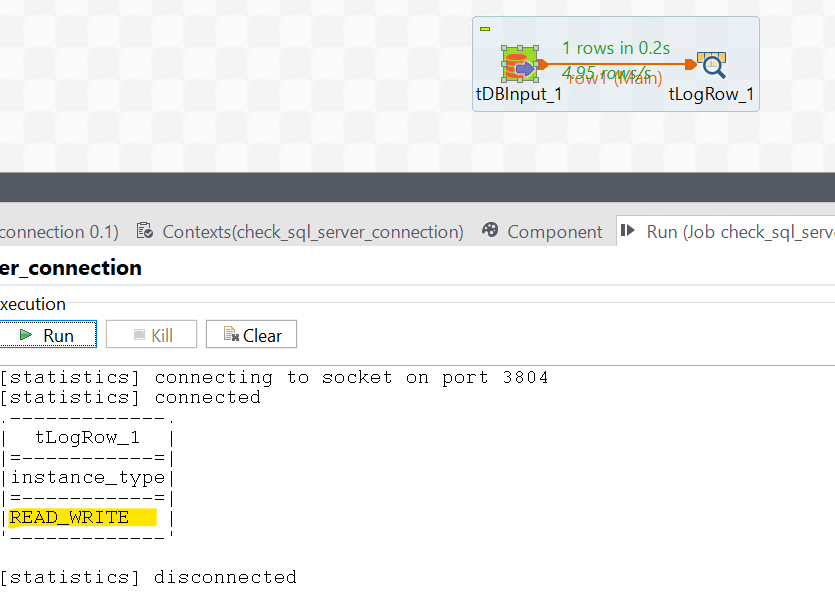This screenshot has width=835, height=600.
Task: Click the palette icon on Component tab
Action: pos(490,231)
